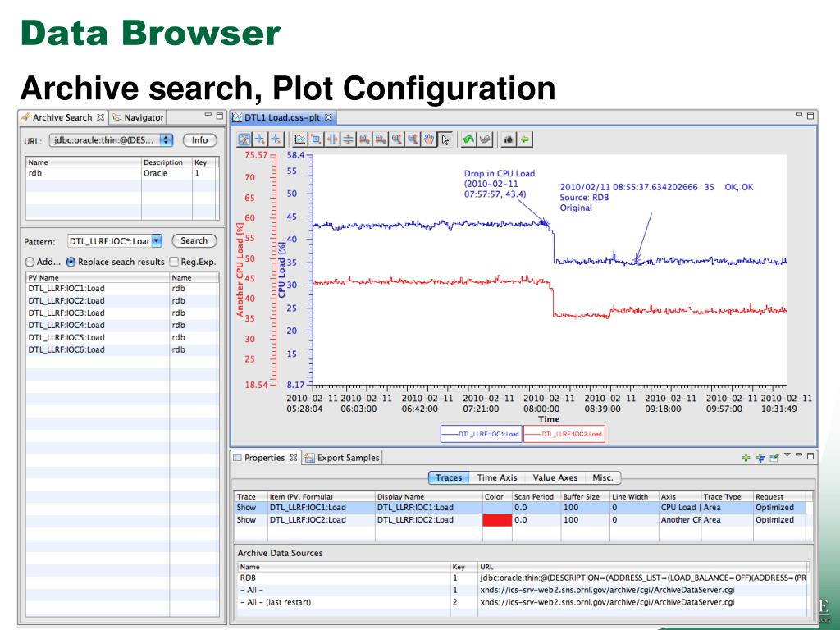This screenshot has height=630, width=840.
Task: Click the Add Formula icon in Properties
Action: [760, 458]
